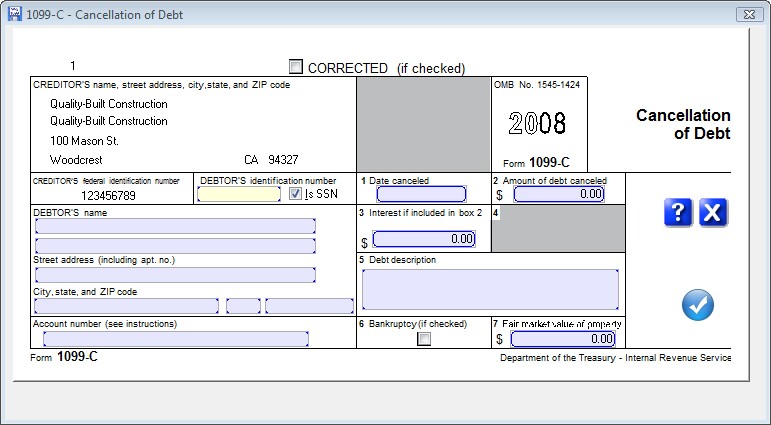The image size is (771, 425).
Task: Click the creditor city 'Woodcrest'
Action: [x=76, y=160]
